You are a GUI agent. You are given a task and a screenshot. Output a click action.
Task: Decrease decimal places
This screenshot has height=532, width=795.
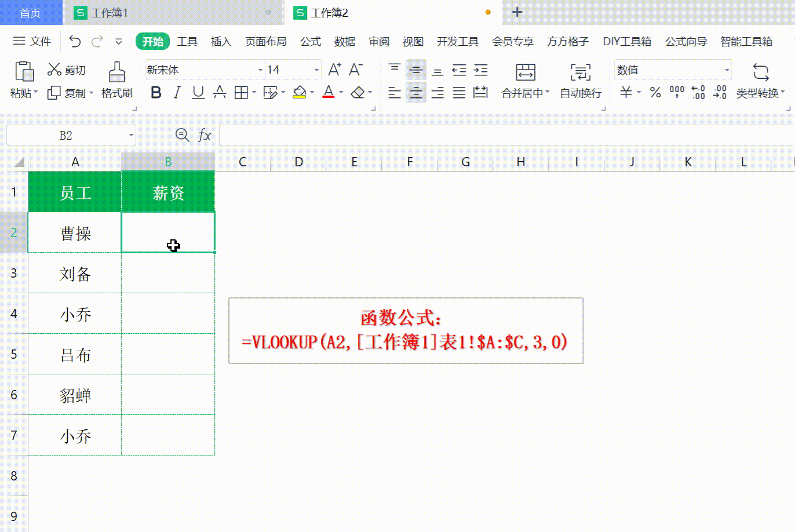(x=720, y=92)
